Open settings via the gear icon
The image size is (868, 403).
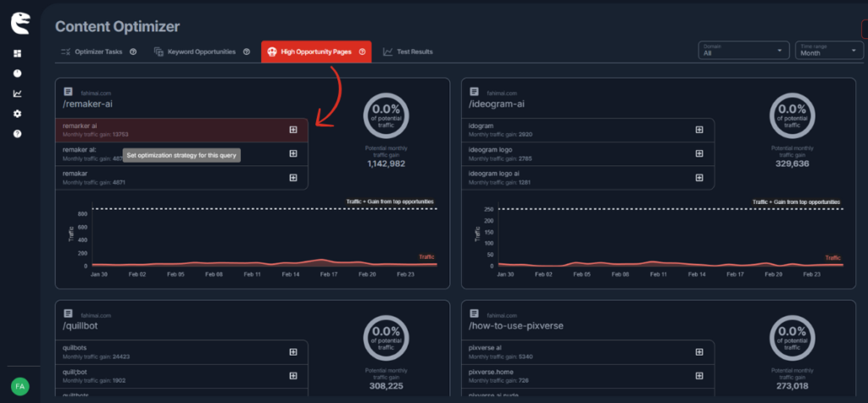tap(17, 113)
